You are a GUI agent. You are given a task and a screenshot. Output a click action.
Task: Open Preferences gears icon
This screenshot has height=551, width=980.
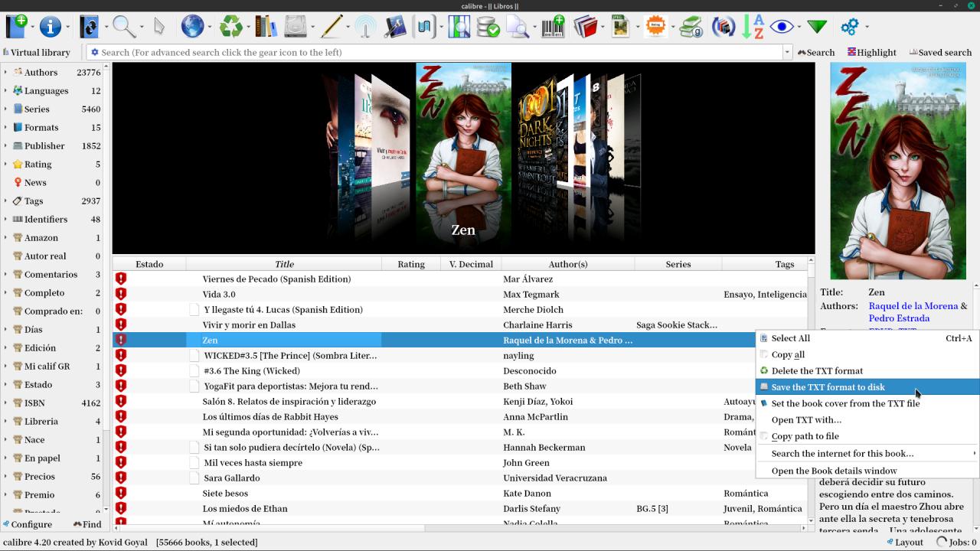(x=849, y=27)
